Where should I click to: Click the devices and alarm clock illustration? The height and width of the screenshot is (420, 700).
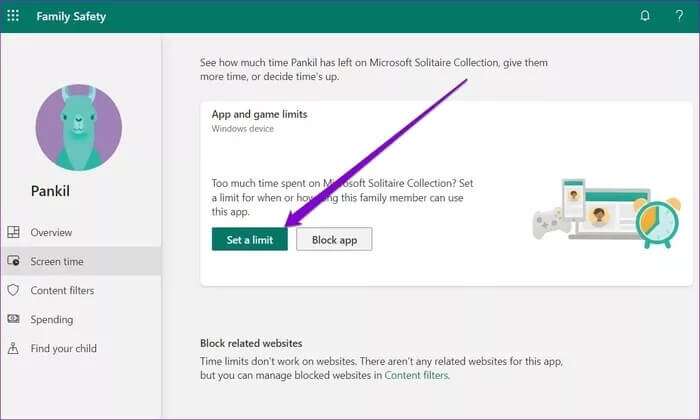[607, 213]
